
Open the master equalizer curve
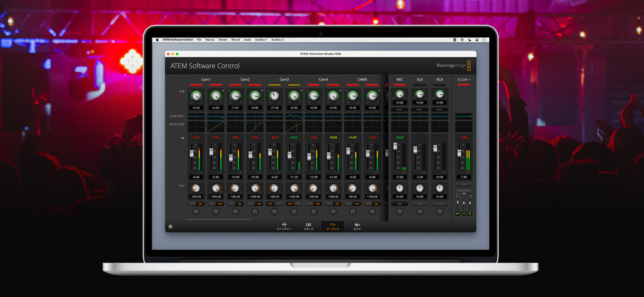pyautogui.click(x=464, y=116)
